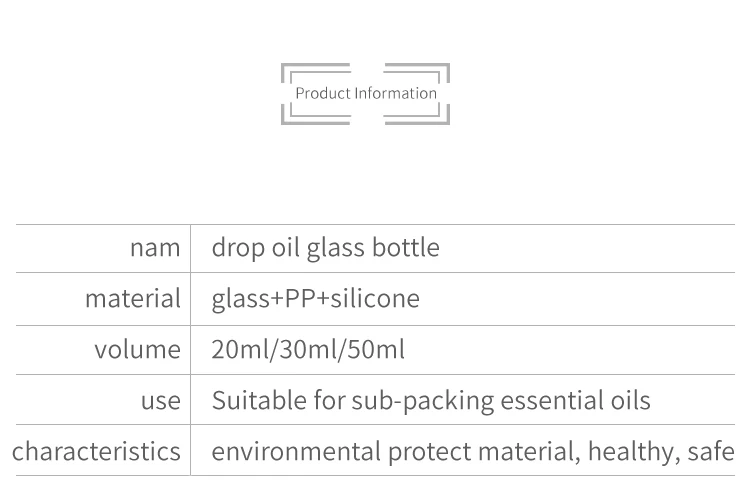Screen dimensions: 750x502
Task: Click the left bracket decoration beside the heading
Action: [x=285, y=94]
